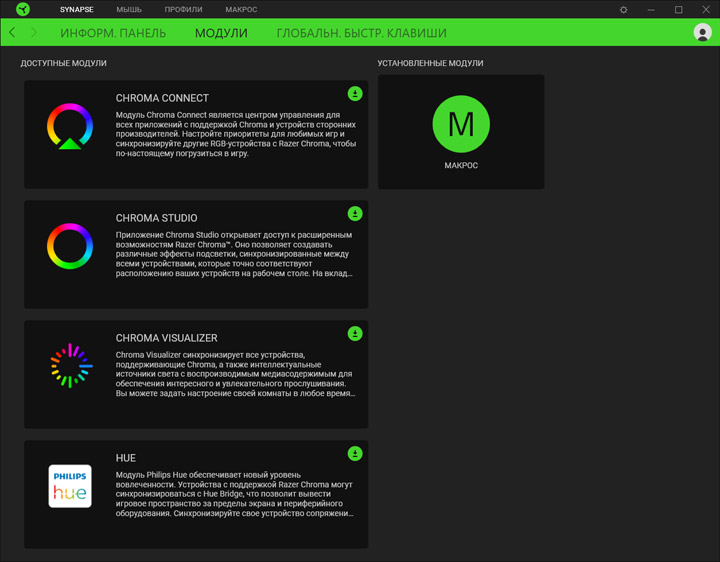Screen dimensions: 720x562
Task: Click the Доступные модули heading
Action: pyautogui.click(x=63, y=63)
